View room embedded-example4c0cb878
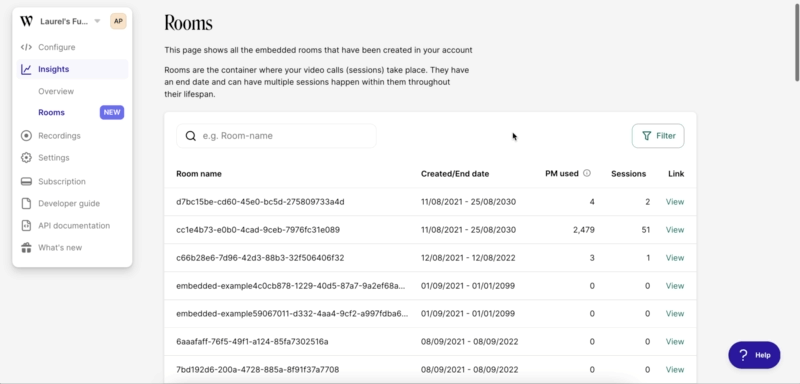The height and width of the screenshot is (384, 800). 674,286
